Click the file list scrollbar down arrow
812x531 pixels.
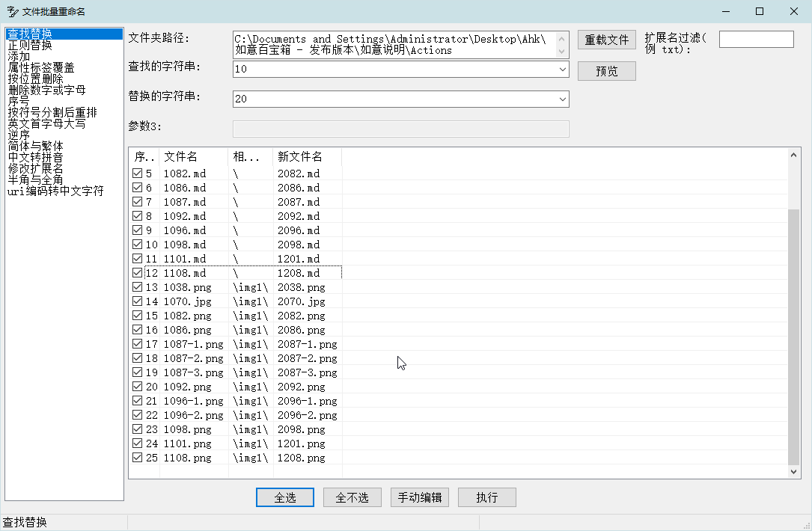(x=793, y=471)
